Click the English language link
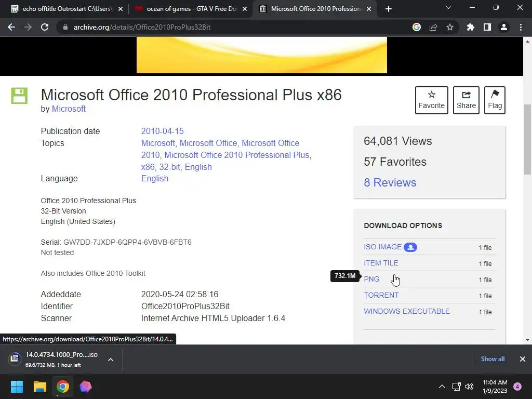Viewport: 532px width, 399px height. coord(155,179)
